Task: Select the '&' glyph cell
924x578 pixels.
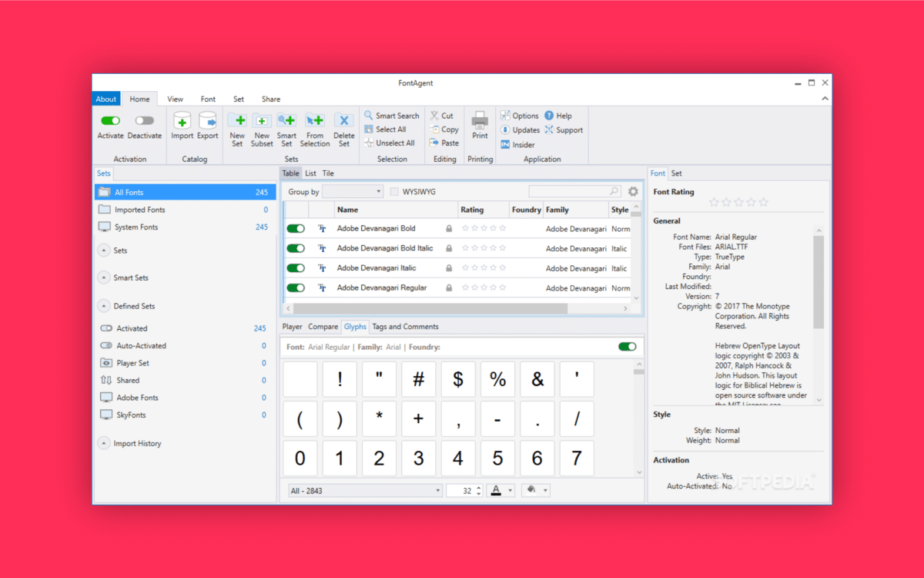Action: [537, 379]
